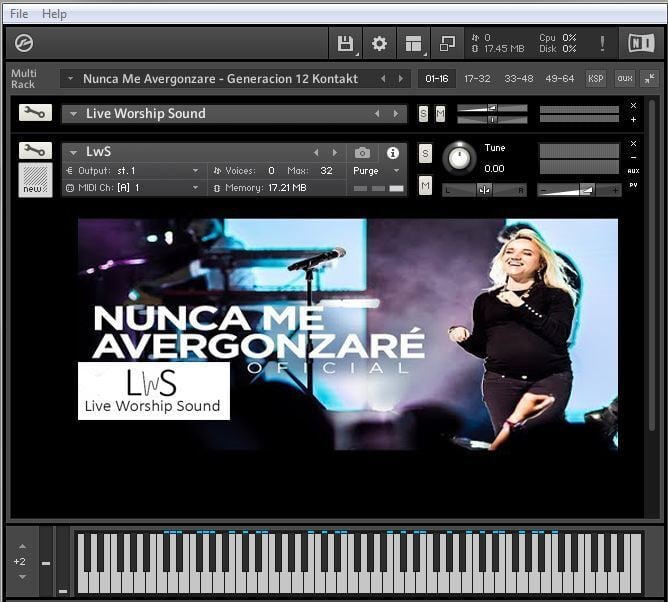Click the Nunca Me Avergonzaré artwork
Image resolution: width=668 pixels, height=602 pixels.
click(348, 334)
